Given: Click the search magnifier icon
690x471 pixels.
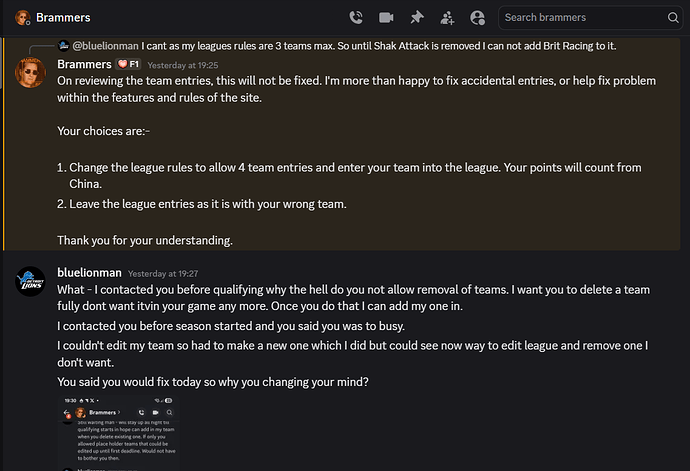Looking at the screenshot, I should [673, 17].
